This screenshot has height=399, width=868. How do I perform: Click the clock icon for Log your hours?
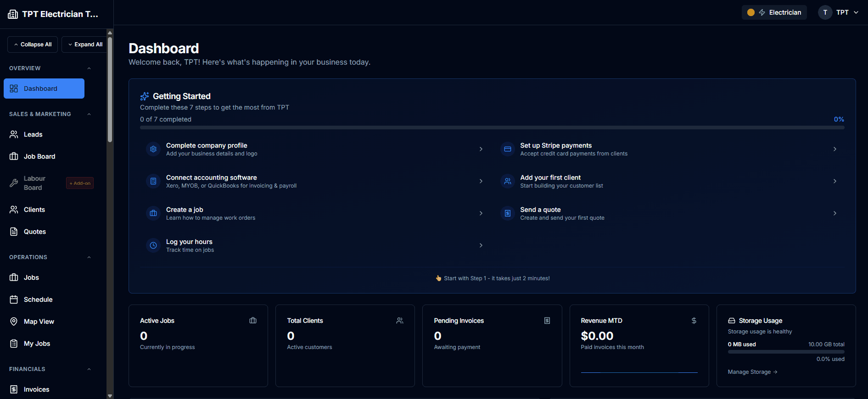click(153, 245)
